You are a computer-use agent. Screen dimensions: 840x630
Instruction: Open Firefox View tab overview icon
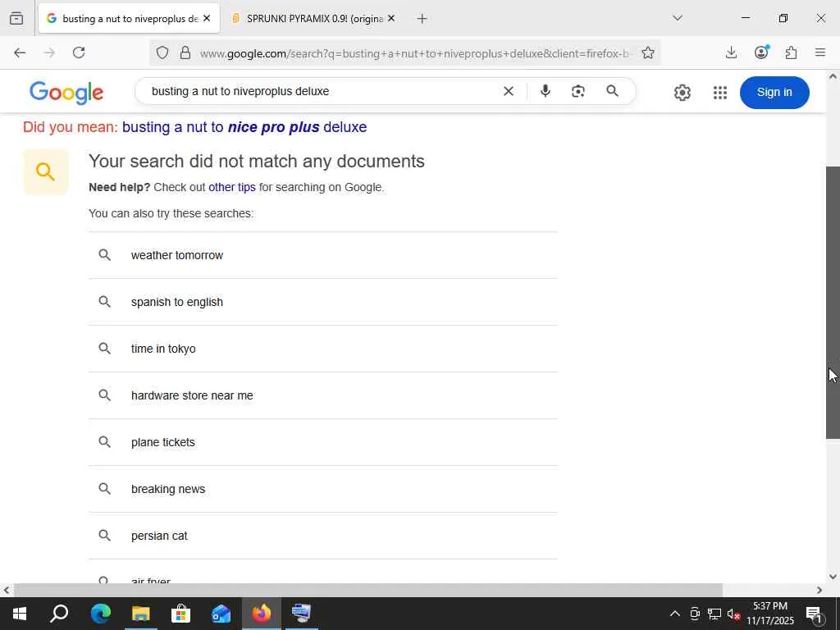tap(16, 18)
